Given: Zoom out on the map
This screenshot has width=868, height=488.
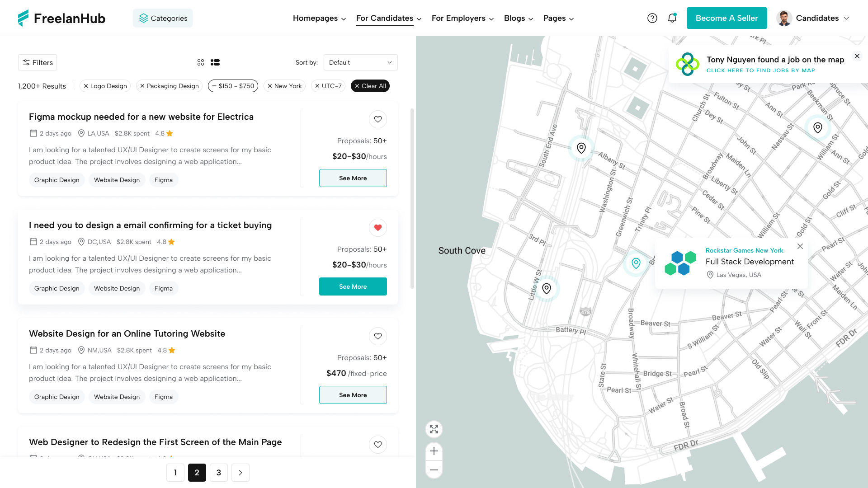Looking at the screenshot, I should (x=434, y=470).
